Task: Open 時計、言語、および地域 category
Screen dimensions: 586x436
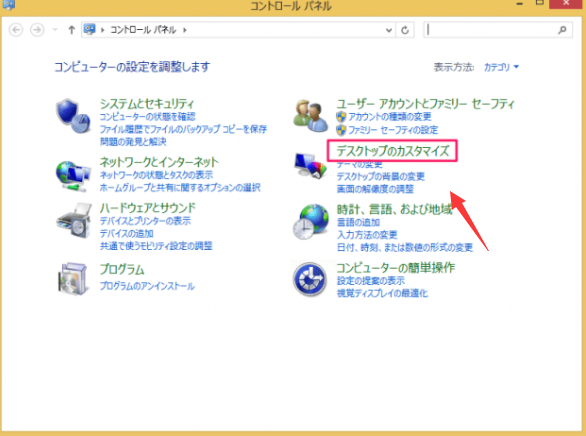Action: [x=394, y=209]
